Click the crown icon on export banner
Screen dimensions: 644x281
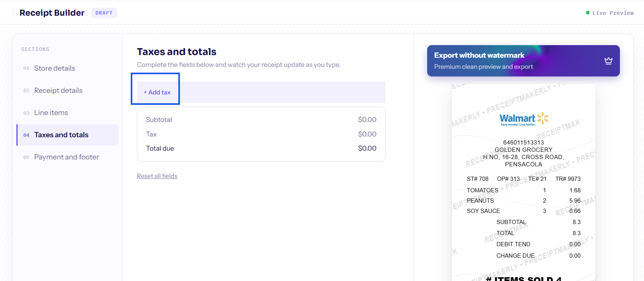click(x=608, y=61)
